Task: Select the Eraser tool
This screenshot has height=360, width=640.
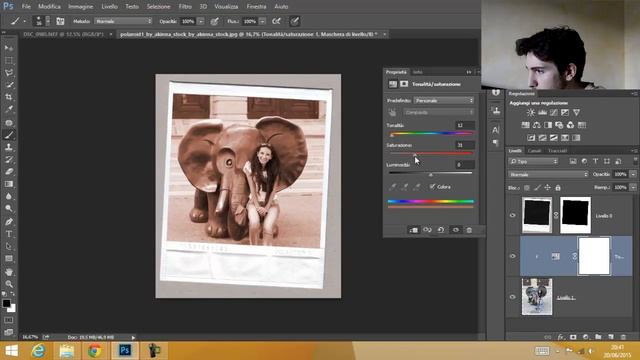Action: (9, 171)
